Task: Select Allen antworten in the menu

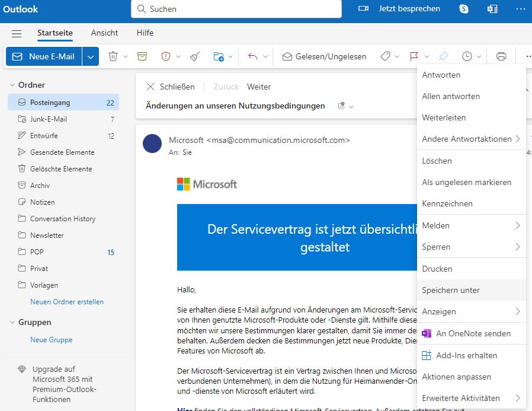Action: [x=471, y=97]
